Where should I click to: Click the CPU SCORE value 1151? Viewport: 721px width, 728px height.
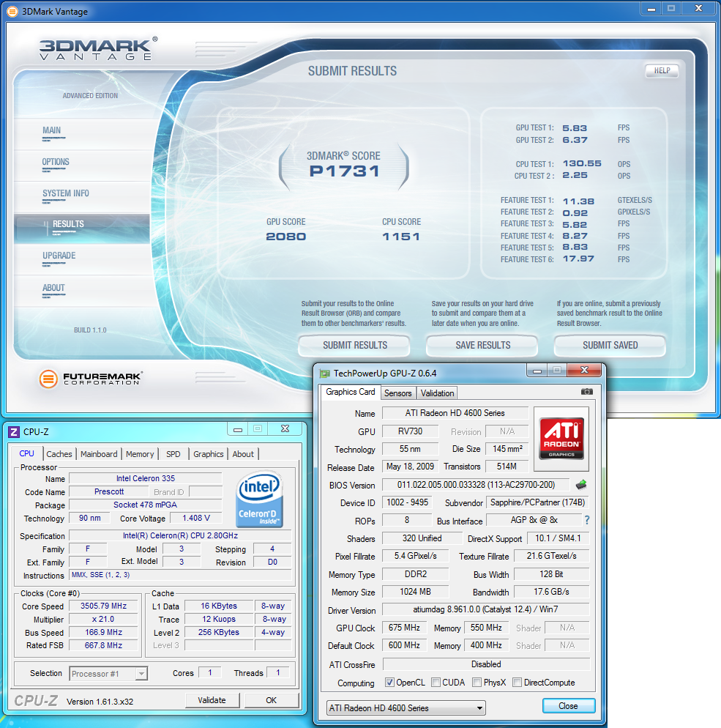pyautogui.click(x=401, y=237)
